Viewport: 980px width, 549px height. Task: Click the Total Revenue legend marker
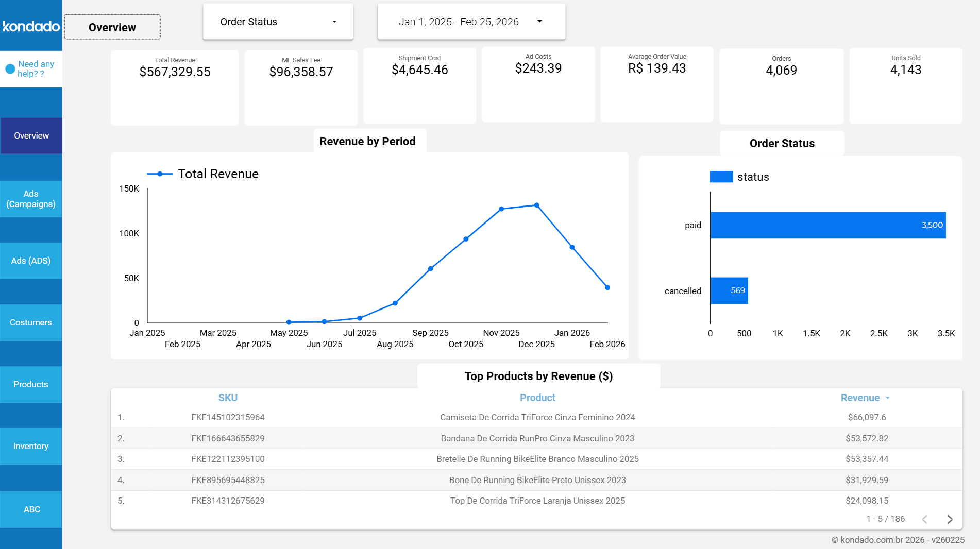160,174
